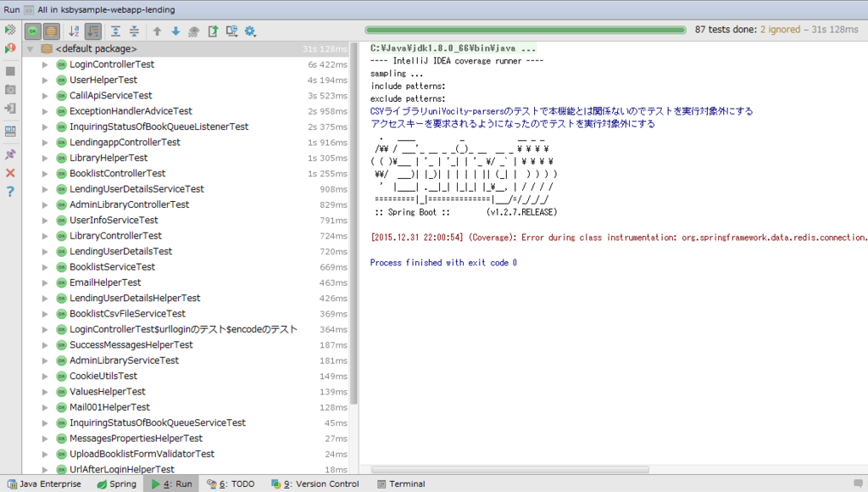
Task: Click the Restore Layout icon
Action: tap(10, 131)
